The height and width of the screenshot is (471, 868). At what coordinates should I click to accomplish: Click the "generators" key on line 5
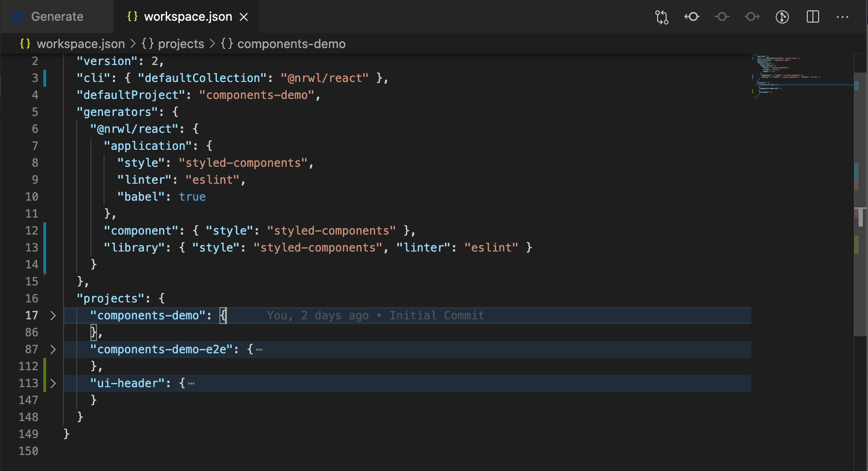[117, 112]
